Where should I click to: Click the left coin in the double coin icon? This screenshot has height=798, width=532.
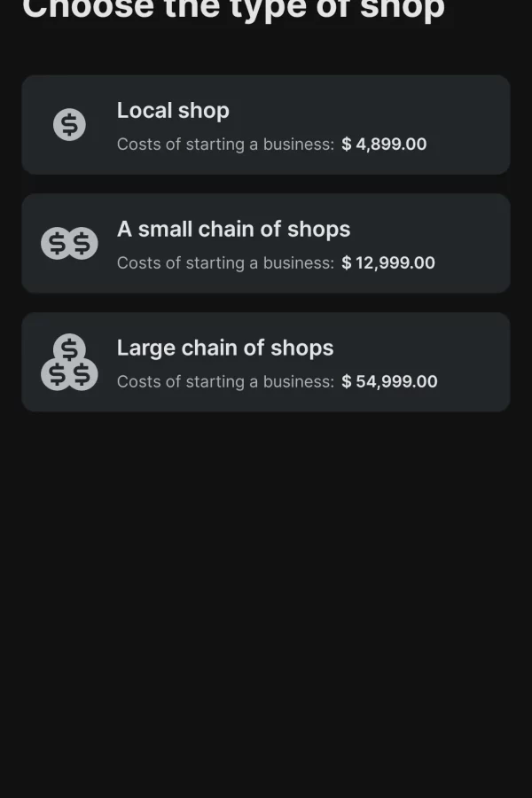point(57,243)
